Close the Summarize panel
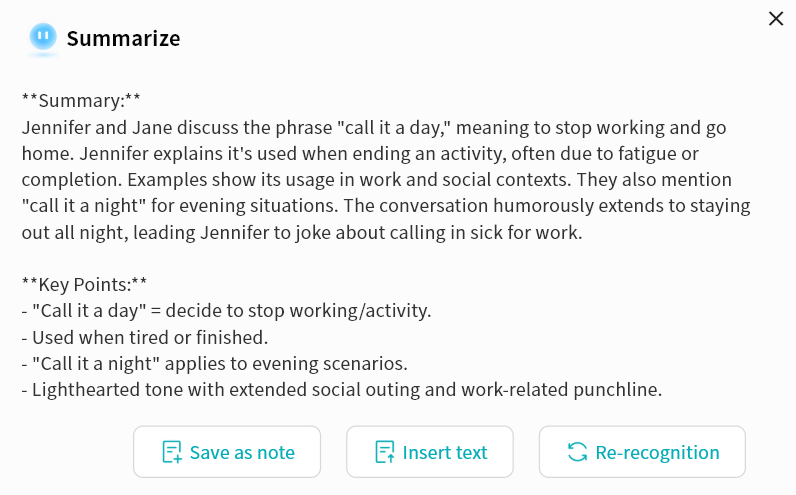Screen dimensions: 796x495 776,19
